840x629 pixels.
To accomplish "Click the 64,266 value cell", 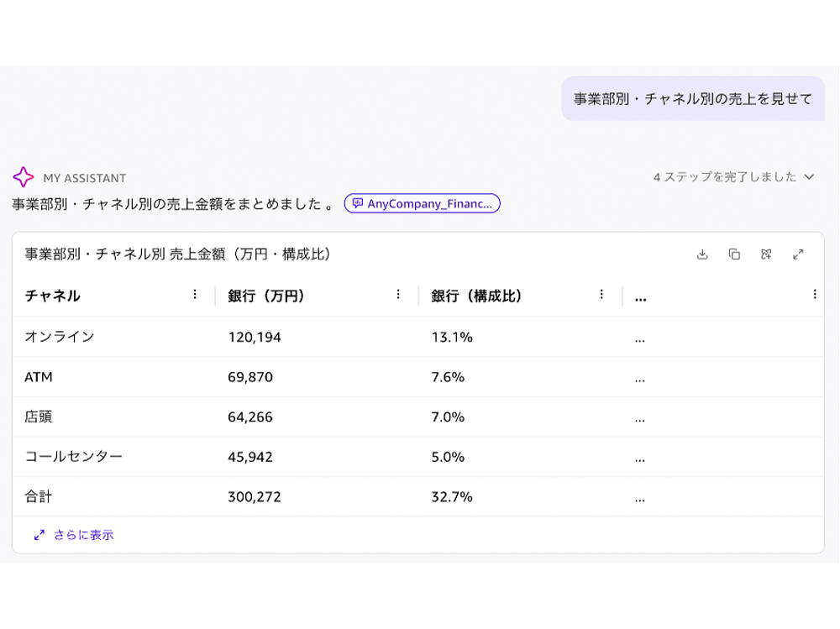I will coord(250,417).
